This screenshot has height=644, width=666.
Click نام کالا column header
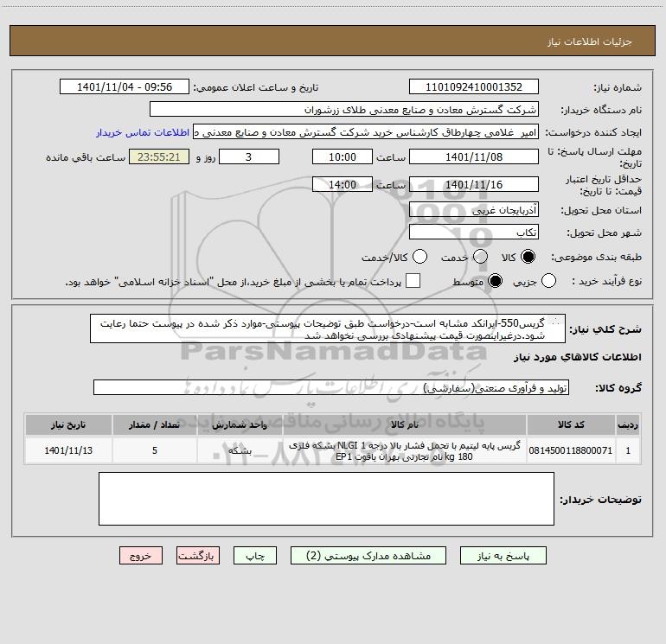click(405, 425)
